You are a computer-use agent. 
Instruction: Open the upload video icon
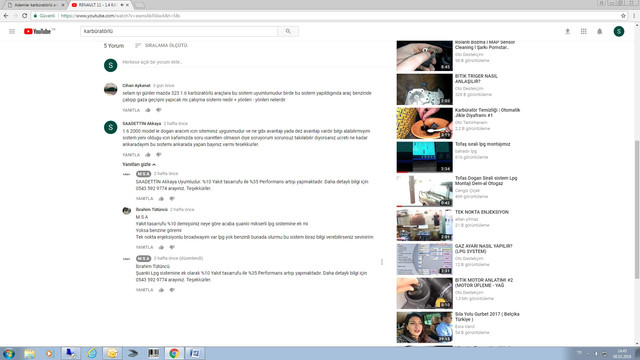coord(567,31)
